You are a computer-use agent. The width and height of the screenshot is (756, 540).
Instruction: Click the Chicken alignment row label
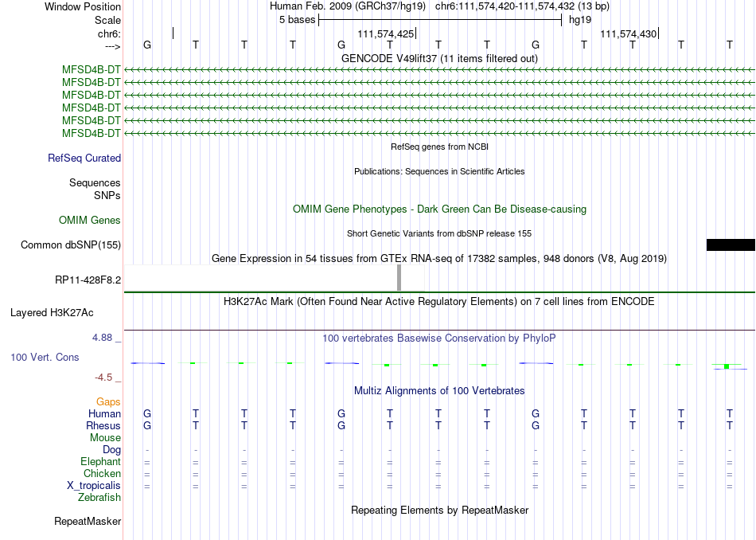[102, 474]
